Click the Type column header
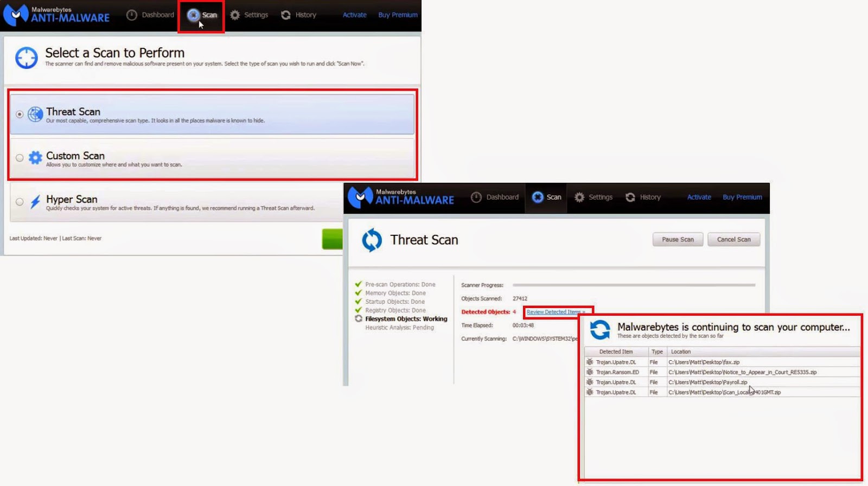 coord(657,351)
